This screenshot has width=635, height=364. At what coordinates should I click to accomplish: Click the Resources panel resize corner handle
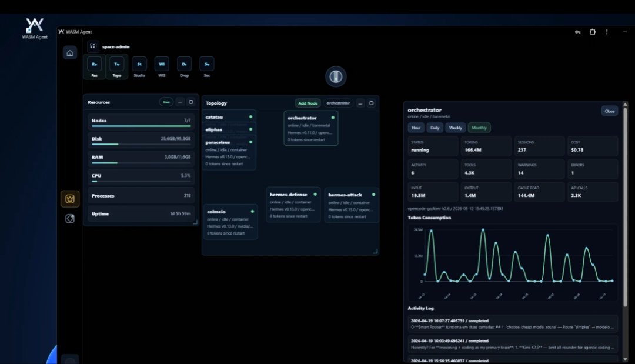tap(195, 222)
